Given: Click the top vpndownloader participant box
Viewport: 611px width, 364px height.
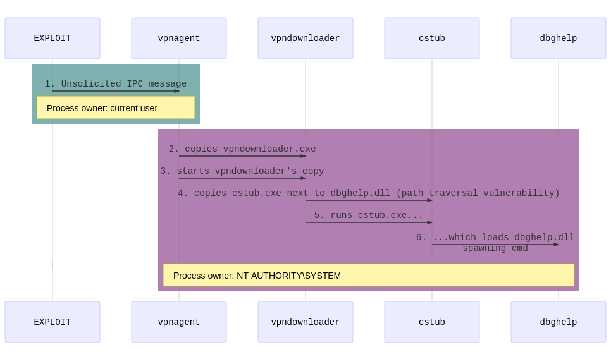Looking at the screenshot, I should click(x=305, y=39).
